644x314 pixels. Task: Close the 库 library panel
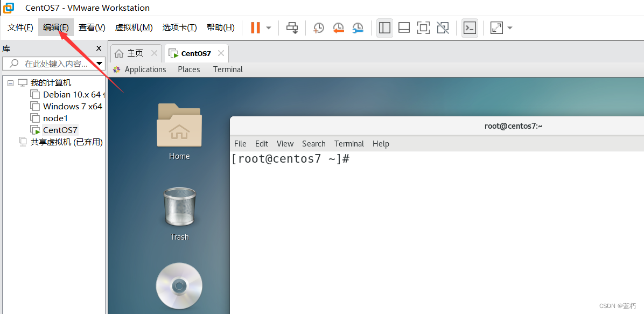(99, 48)
